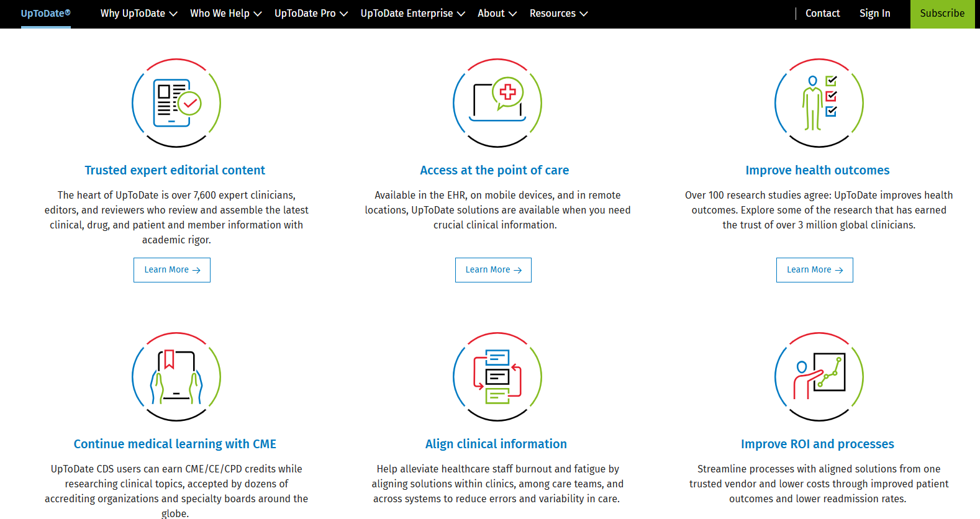Click the paragraph starting 'Over 100 research studies agree'
The width and height of the screenshot is (980, 519).
[x=819, y=210]
